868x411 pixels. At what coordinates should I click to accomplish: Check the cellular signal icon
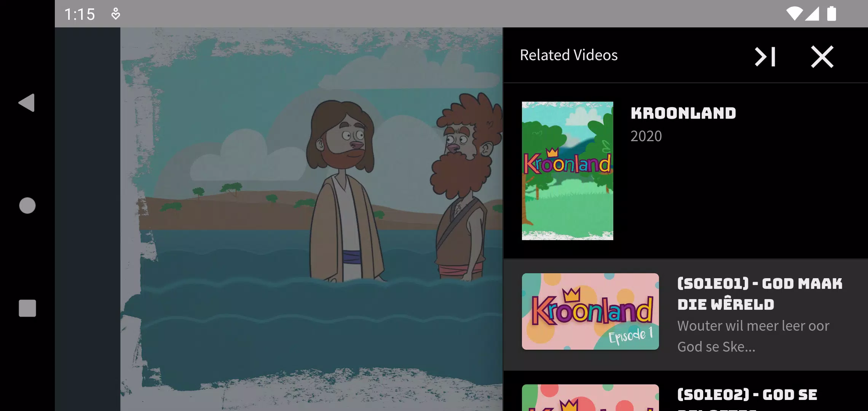click(812, 14)
